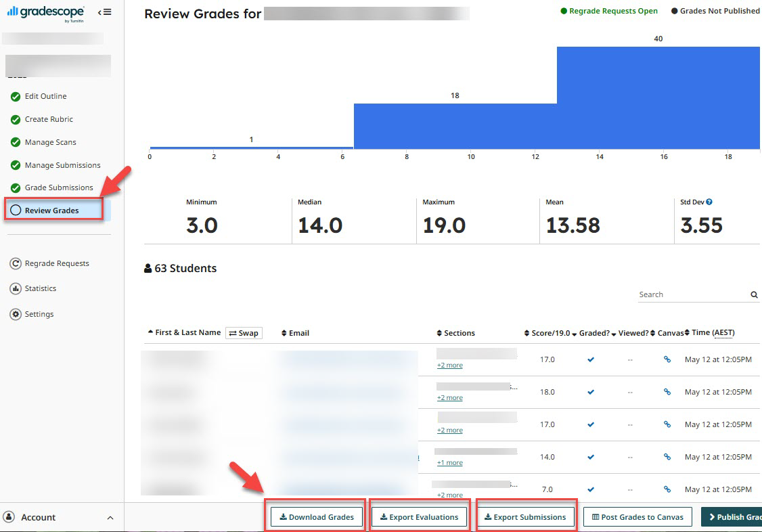This screenshot has height=532, width=762.
Task: Click the Mean 13.58 statistic
Action: pos(573,218)
